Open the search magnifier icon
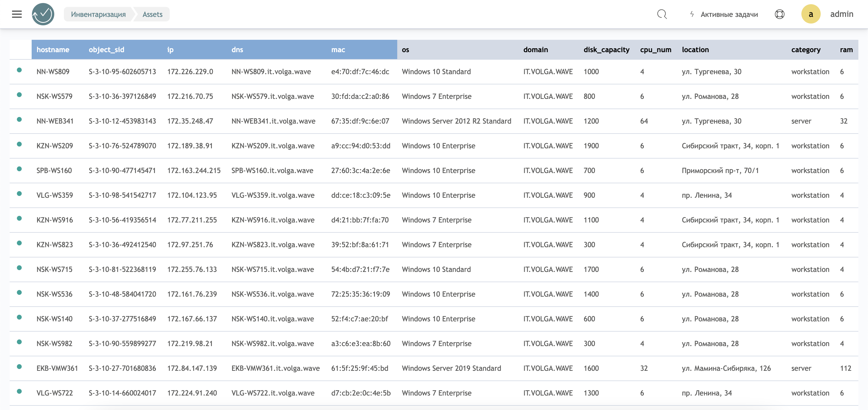The height and width of the screenshot is (410, 868). point(662,14)
